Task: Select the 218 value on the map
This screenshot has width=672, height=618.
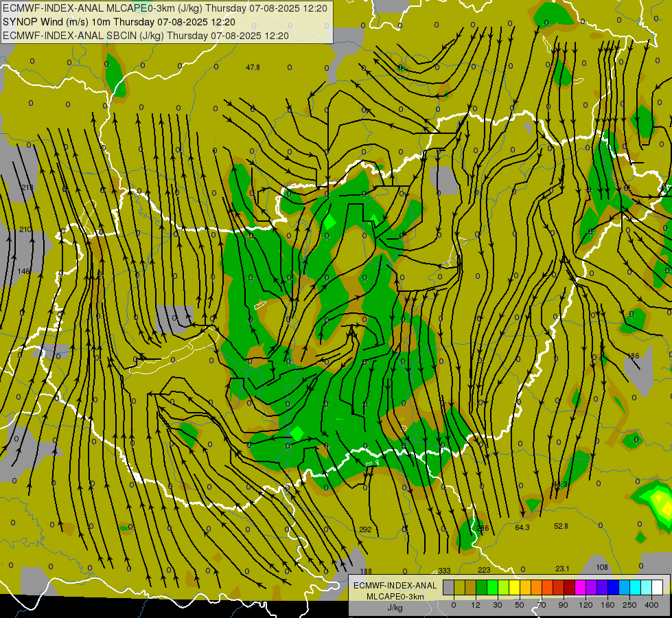Action: coord(27,187)
